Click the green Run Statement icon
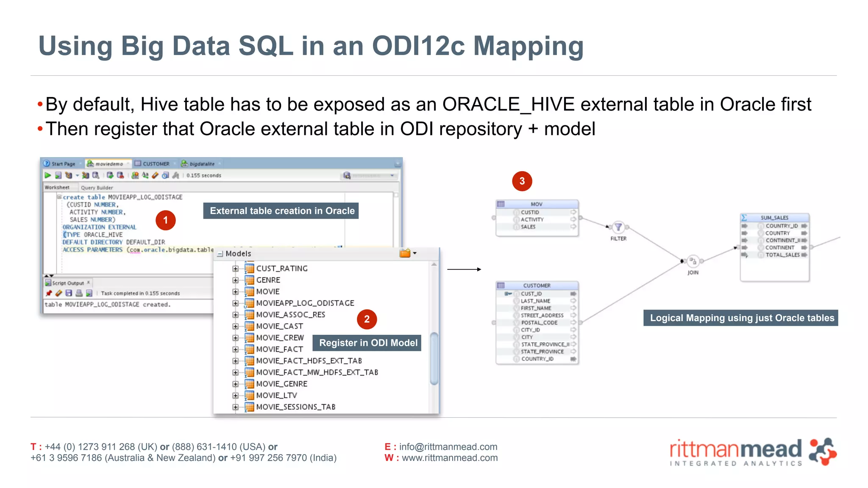Screen dimensions: 868x488 click(x=47, y=175)
